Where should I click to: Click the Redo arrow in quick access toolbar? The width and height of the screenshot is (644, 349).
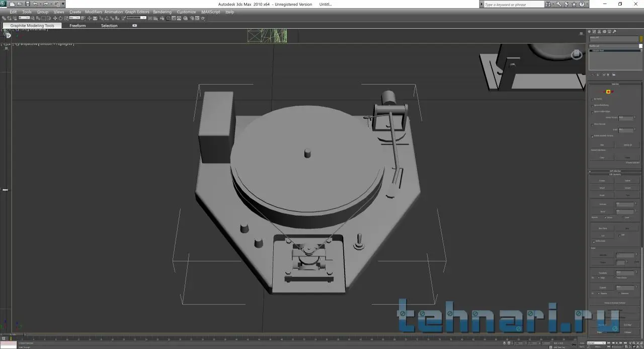point(45,4)
